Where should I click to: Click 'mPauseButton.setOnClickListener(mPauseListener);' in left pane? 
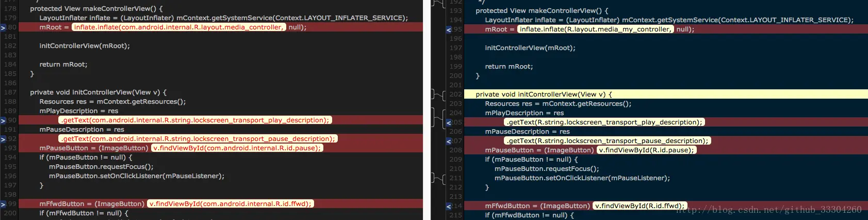pos(137,176)
